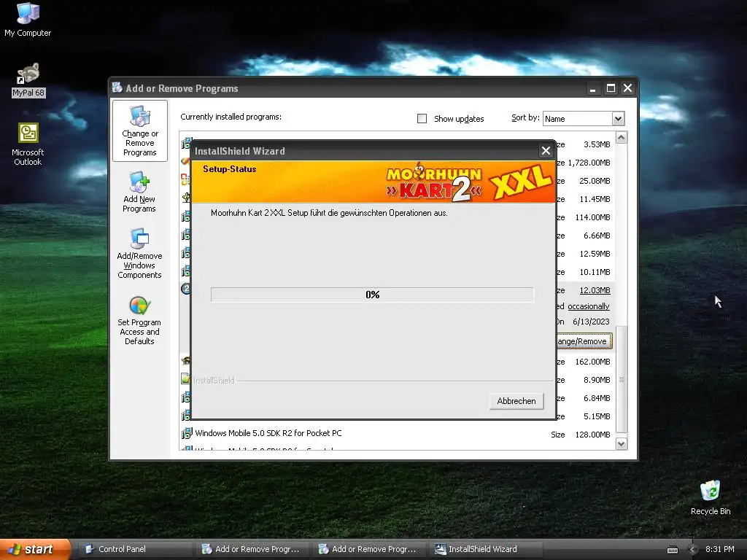This screenshot has height=560, width=747.
Task: Click the occasionally usage link
Action: [589, 306]
